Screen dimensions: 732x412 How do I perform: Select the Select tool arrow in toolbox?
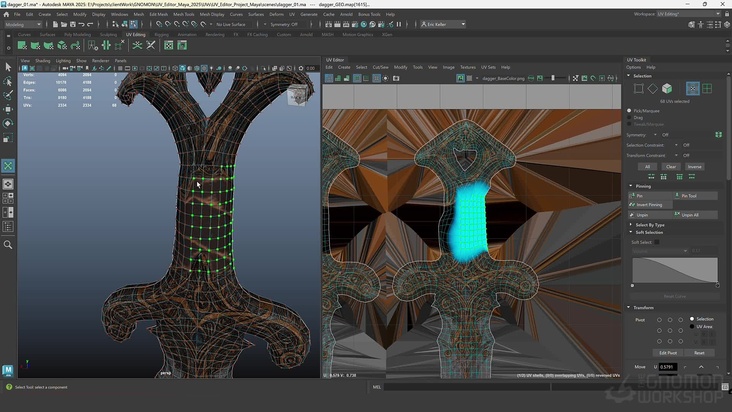point(8,67)
